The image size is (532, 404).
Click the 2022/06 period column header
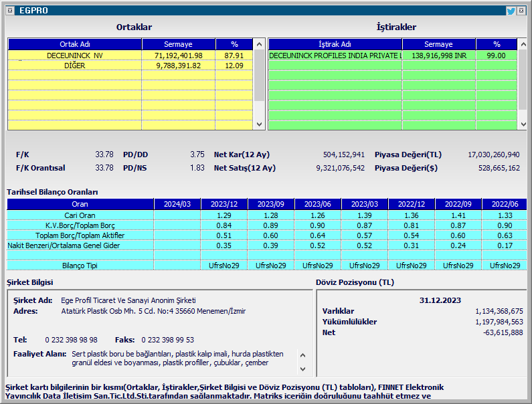point(505,204)
